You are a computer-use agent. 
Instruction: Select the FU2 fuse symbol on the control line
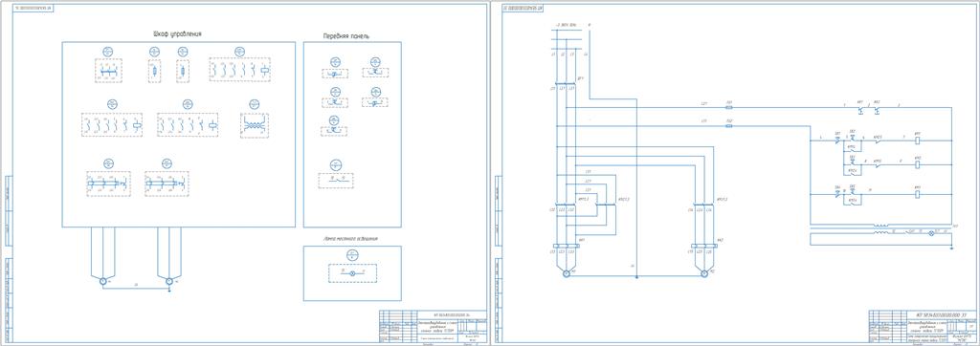(729, 126)
